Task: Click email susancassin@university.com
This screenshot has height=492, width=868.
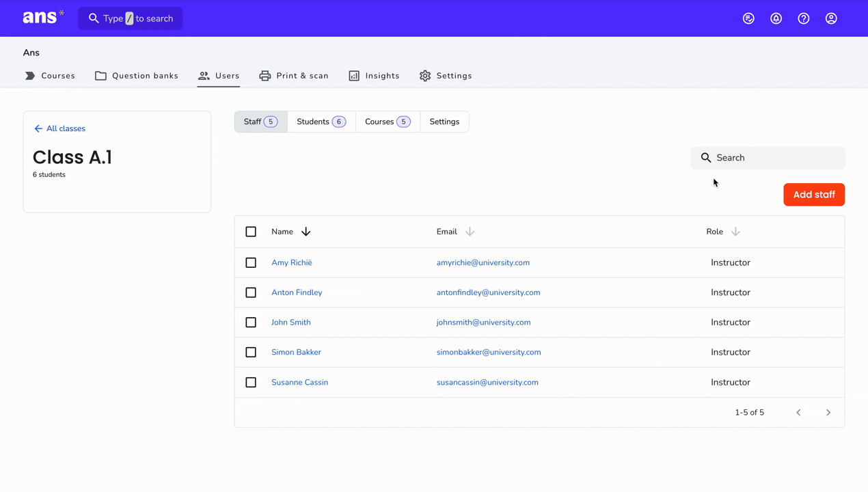Action: click(x=487, y=383)
